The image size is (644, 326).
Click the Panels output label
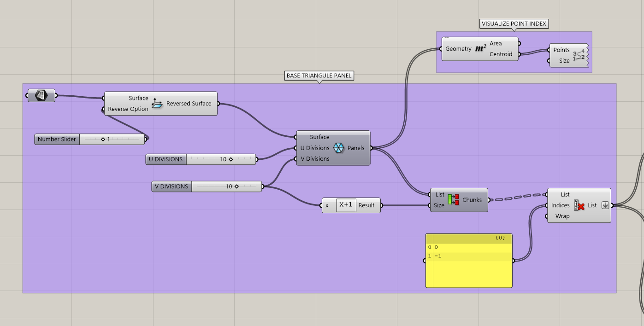click(356, 148)
